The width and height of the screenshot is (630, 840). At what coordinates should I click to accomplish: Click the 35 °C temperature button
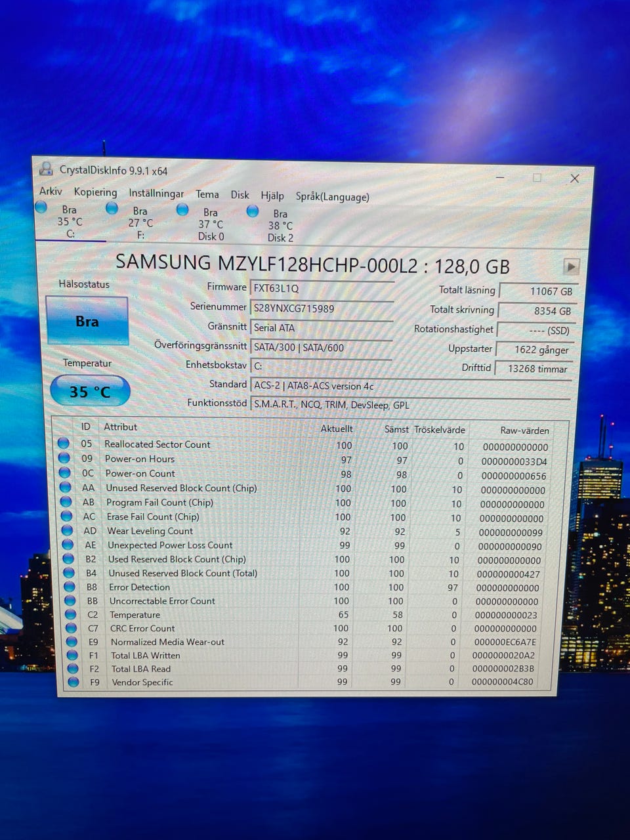(90, 391)
